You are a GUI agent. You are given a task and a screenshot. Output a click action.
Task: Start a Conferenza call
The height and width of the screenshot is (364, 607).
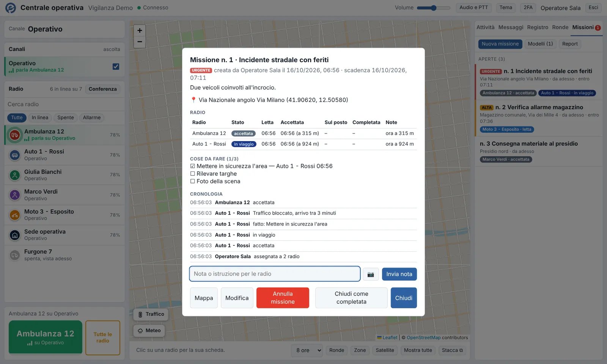(x=102, y=89)
